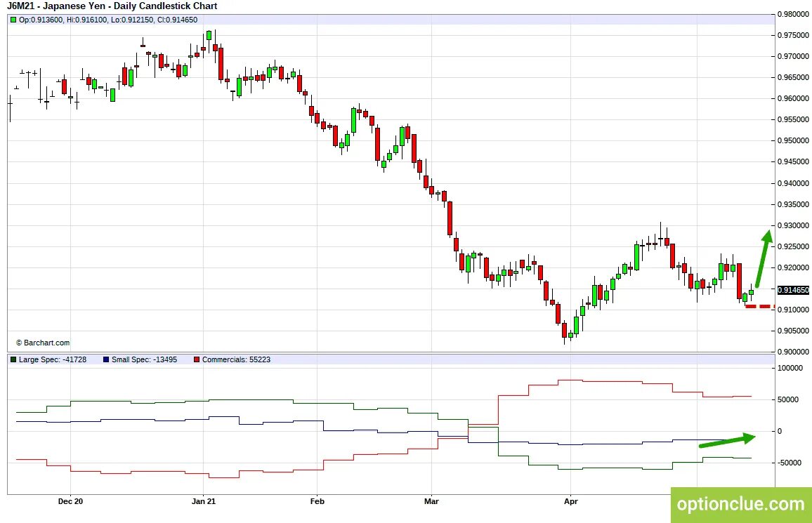Click the 0.960000 price axis label
The image size is (812, 523).
[x=793, y=98]
